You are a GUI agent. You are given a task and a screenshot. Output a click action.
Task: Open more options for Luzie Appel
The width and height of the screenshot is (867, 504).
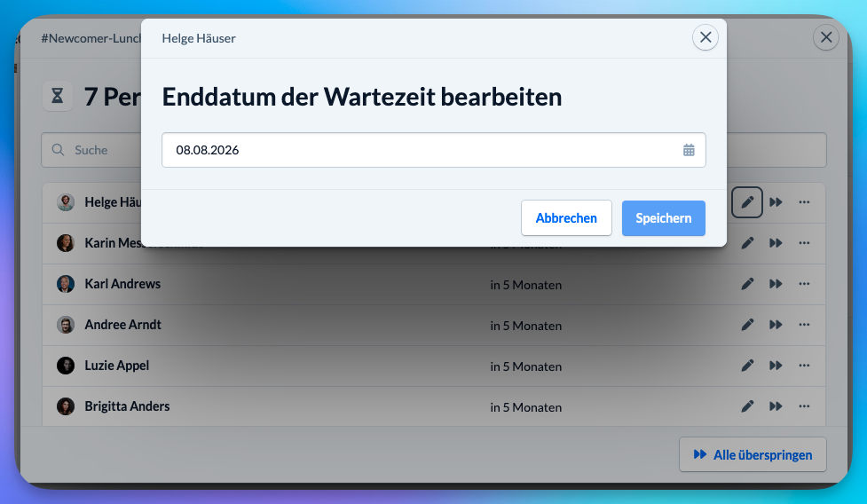coord(804,366)
